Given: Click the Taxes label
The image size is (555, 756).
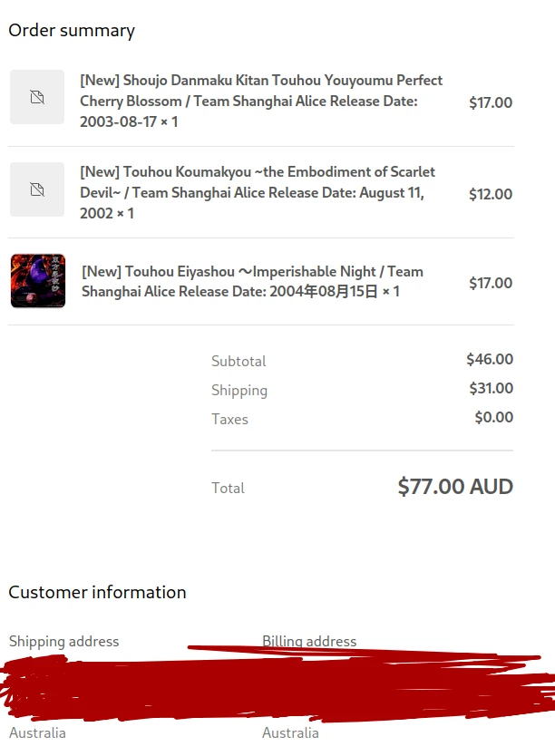Looking at the screenshot, I should tap(229, 419).
